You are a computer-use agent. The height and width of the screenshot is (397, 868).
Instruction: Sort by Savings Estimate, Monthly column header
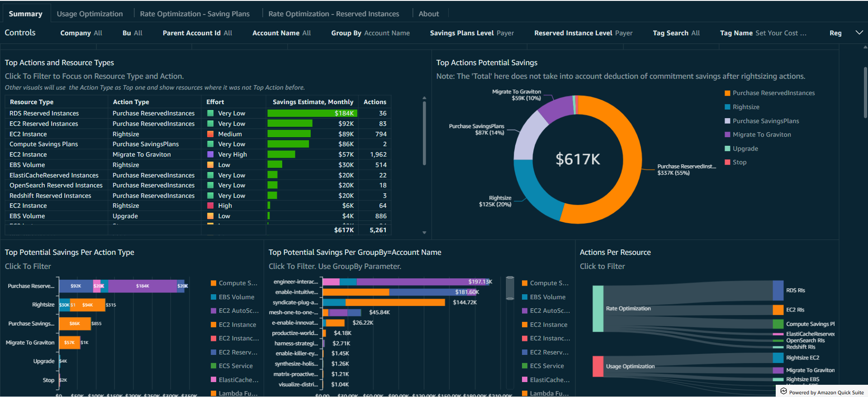click(x=313, y=102)
